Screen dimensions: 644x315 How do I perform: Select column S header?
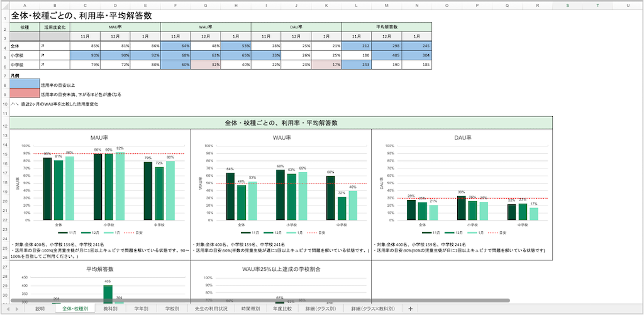(568, 5)
